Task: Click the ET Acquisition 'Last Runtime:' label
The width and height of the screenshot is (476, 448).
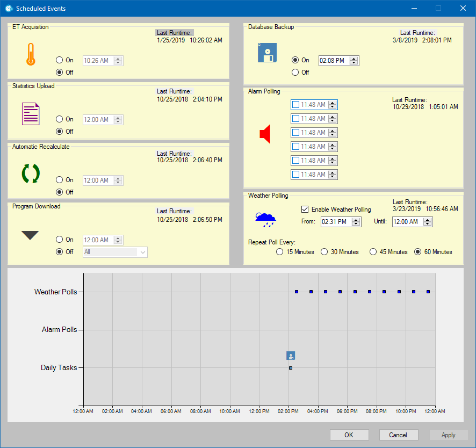Action: click(174, 32)
